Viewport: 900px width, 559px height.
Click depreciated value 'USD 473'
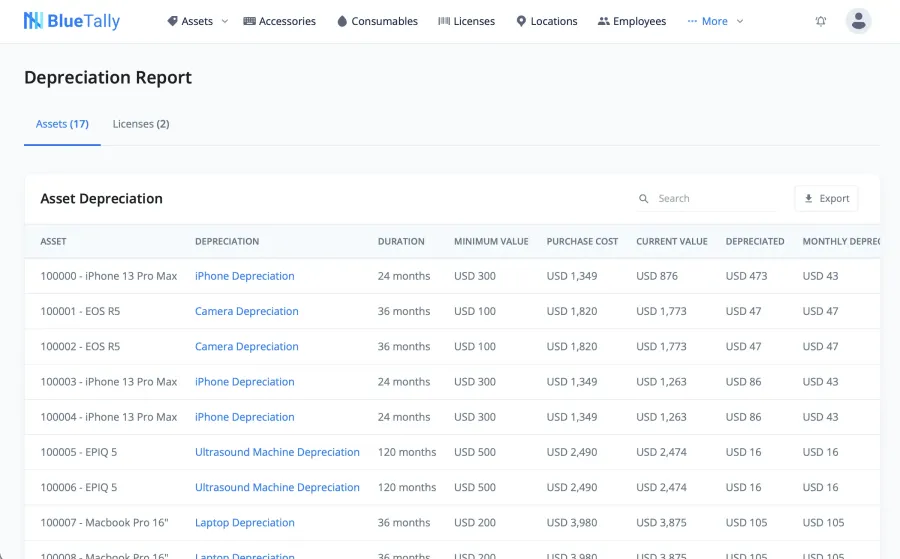(746, 276)
